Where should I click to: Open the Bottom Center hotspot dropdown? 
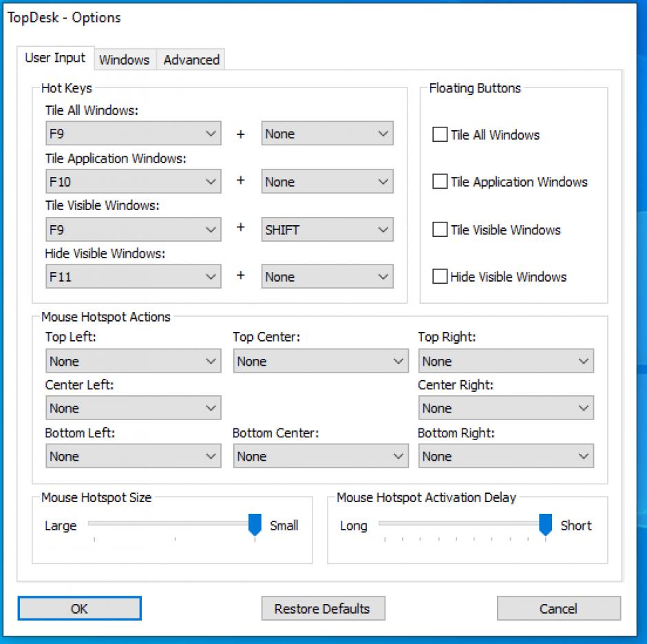(321, 456)
